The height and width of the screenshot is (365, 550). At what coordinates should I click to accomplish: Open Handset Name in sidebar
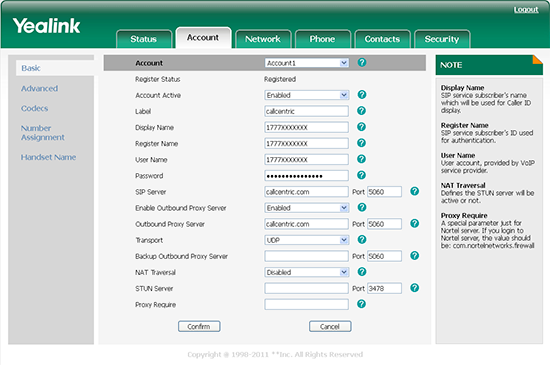point(48,157)
